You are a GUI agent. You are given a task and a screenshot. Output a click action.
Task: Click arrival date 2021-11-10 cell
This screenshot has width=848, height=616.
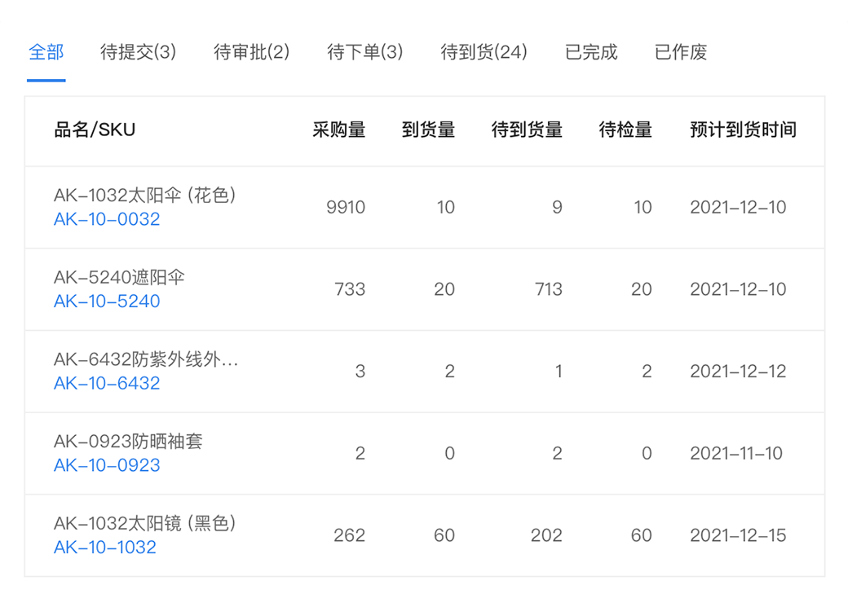click(735, 453)
